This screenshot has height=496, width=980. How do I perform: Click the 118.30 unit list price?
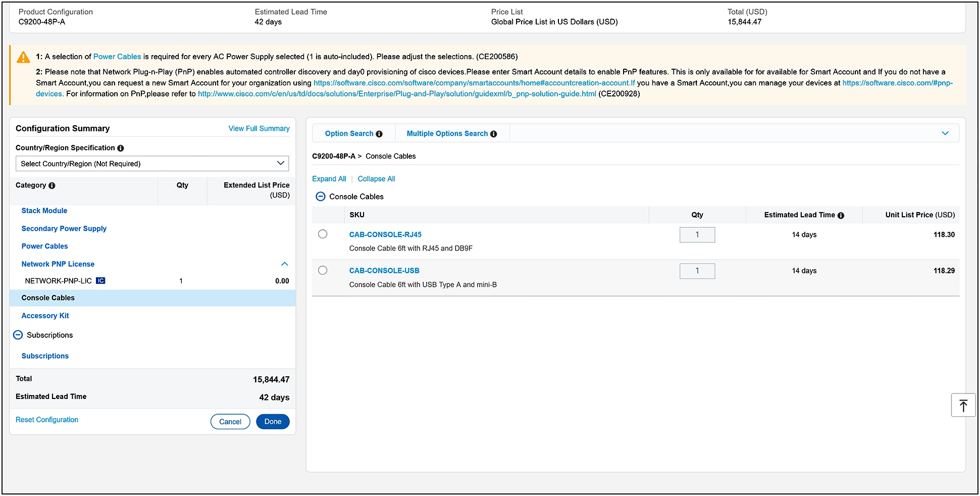pos(944,235)
